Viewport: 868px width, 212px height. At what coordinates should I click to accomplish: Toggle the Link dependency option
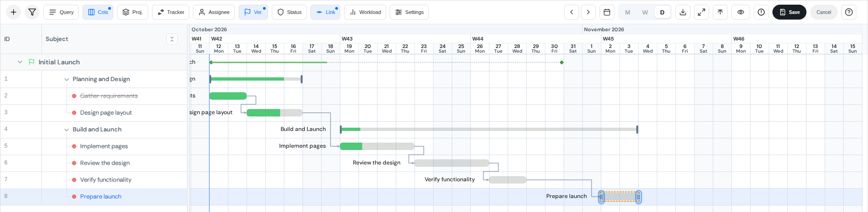point(325,12)
